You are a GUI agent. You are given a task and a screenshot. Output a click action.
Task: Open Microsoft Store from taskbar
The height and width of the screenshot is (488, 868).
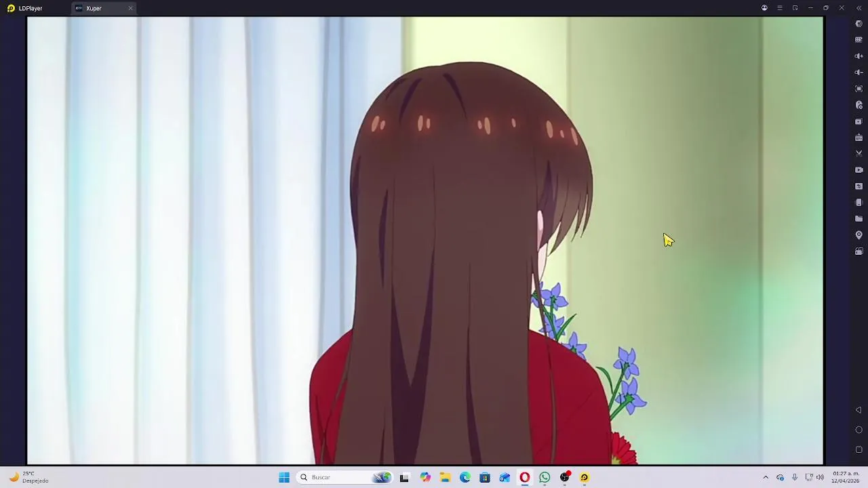tap(485, 477)
